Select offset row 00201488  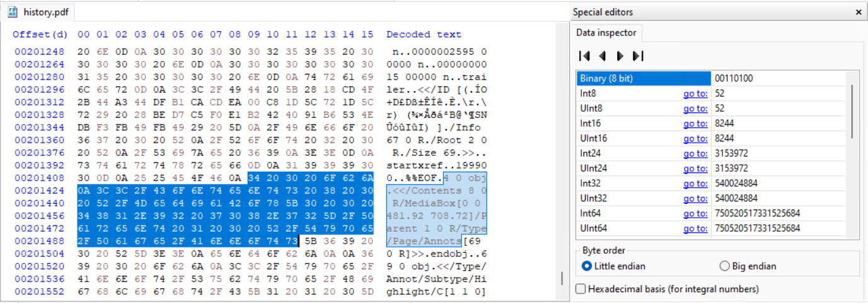click(40, 241)
